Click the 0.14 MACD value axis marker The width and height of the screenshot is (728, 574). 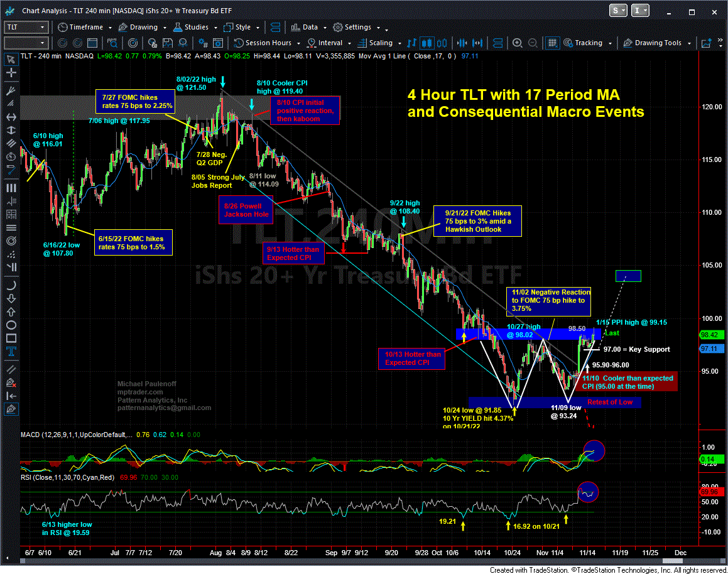coord(711,459)
